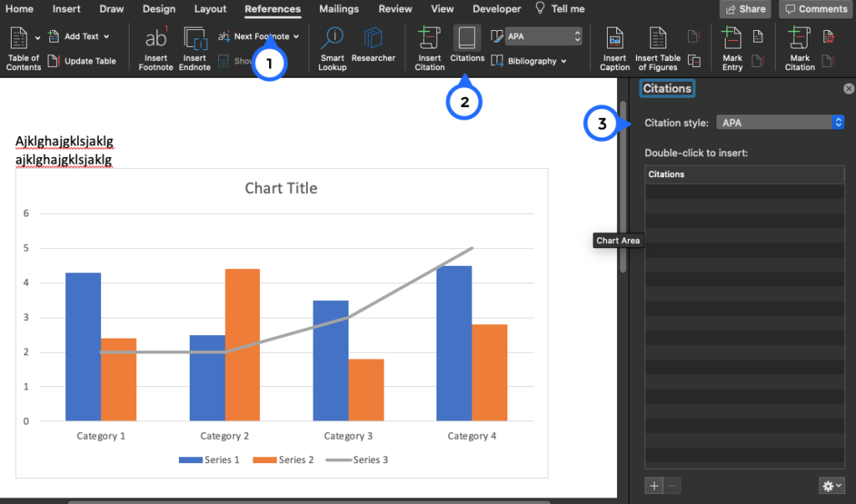The image size is (856, 504).
Task: Switch to the Home tab
Action: [19, 8]
